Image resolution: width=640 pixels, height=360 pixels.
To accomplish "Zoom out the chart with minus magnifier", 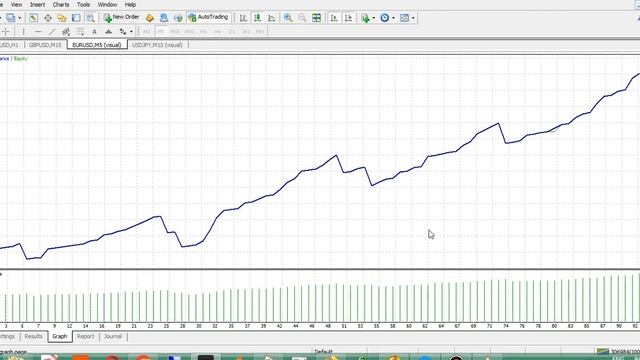I will pyautogui.click(x=302, y=18).
